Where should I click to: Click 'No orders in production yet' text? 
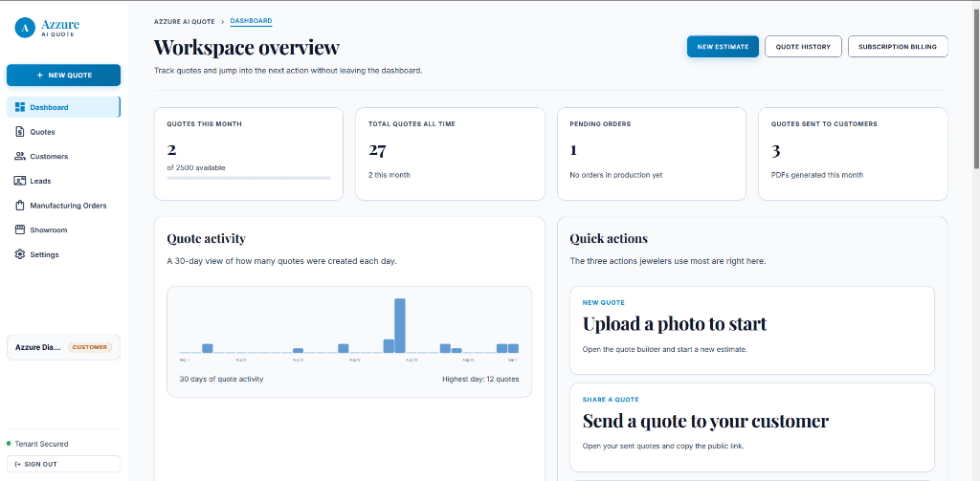(616, 175)
